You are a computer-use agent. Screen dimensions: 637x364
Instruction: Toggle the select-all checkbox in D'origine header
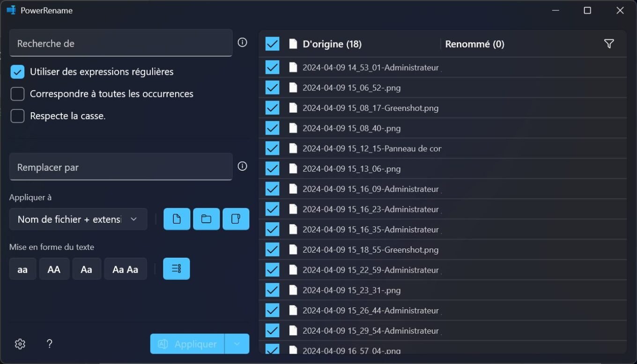pyautogui.click(x=272, y=44)
